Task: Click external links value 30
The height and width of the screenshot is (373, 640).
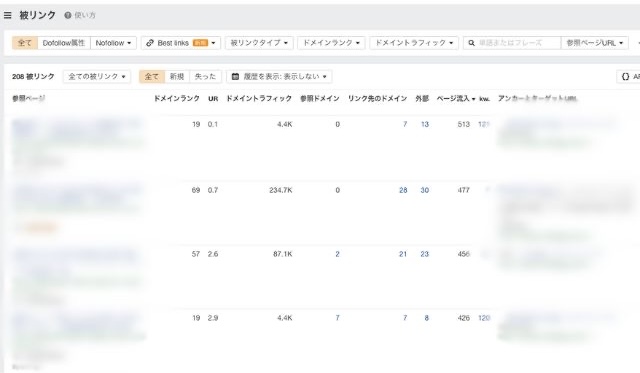Action: (424, 190)
